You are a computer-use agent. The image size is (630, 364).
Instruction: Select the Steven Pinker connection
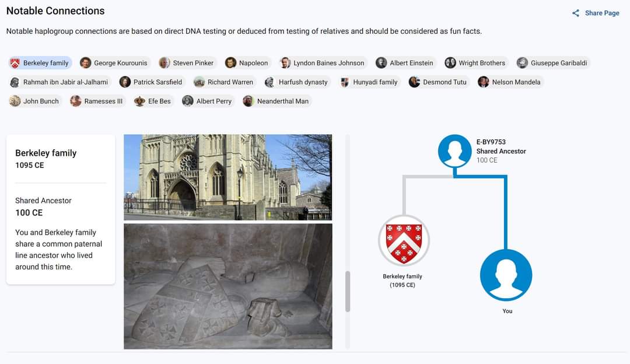(x=187, y=62)
